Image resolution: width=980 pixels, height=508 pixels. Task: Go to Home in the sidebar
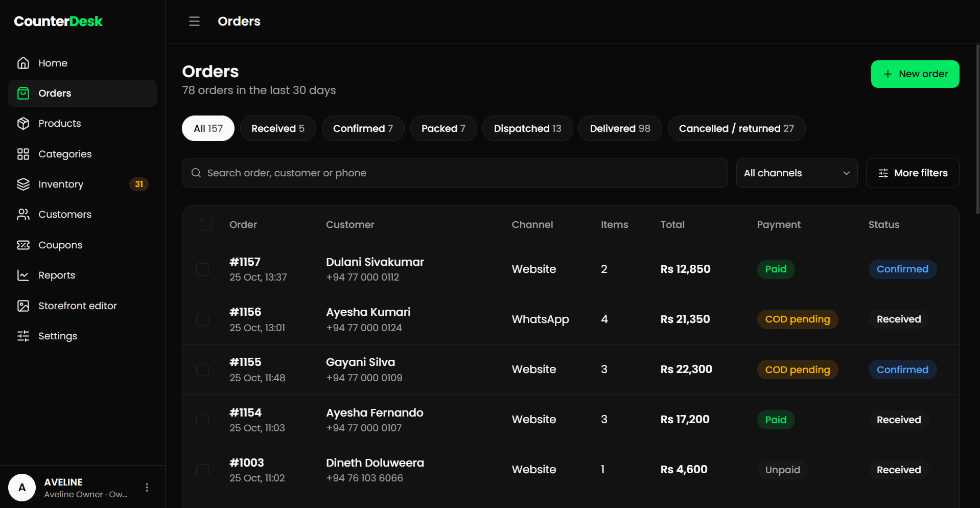coord(82,63)
